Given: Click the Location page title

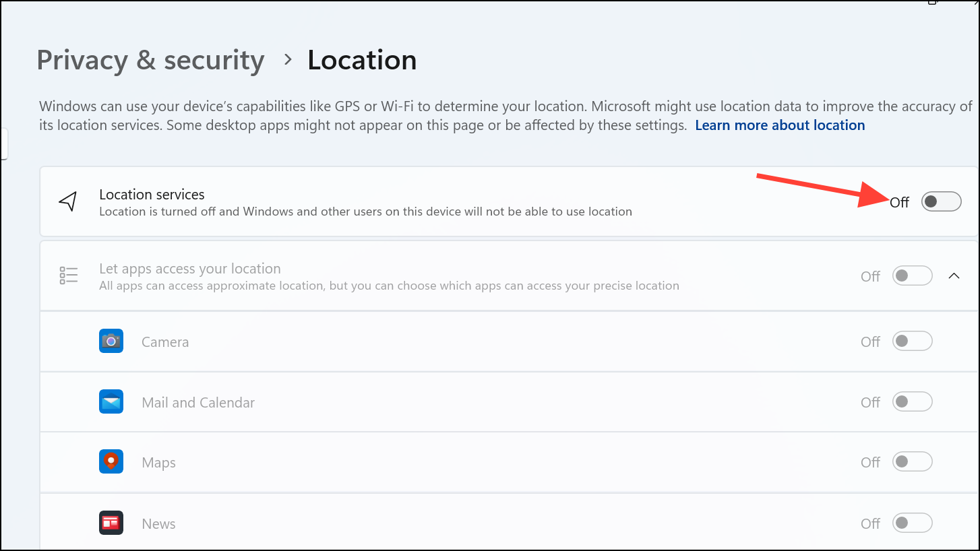Looking at the screenshot, I should click(x=362, y=61).
